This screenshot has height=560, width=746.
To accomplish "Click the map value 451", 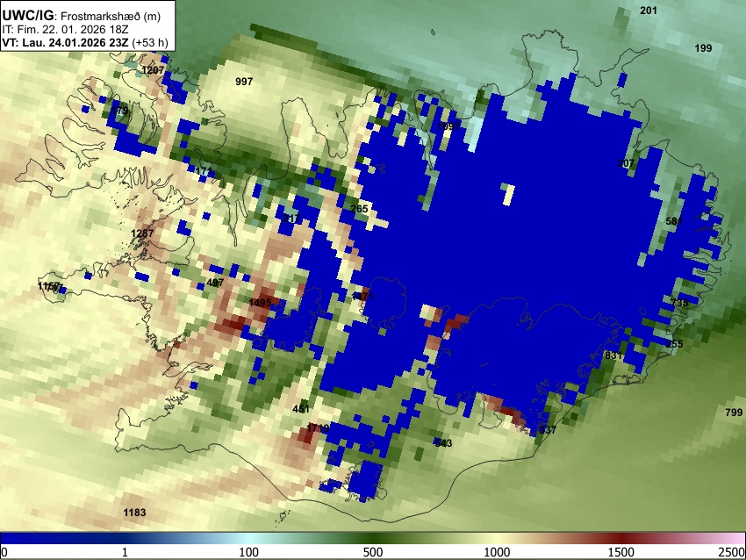I will pos(301,409).
